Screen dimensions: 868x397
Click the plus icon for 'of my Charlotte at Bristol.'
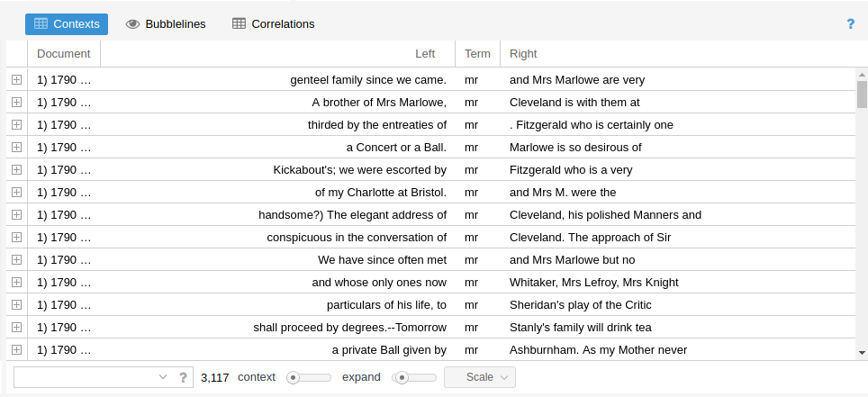click(16, 192)
